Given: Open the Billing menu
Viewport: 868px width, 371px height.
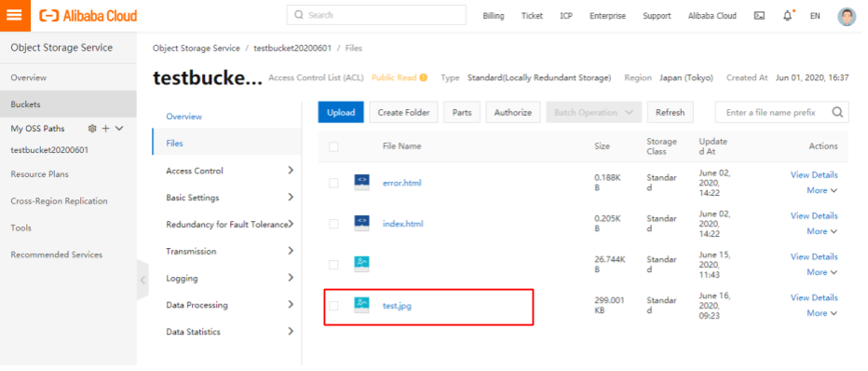Looking at the screenshot, I should [494, 16].
